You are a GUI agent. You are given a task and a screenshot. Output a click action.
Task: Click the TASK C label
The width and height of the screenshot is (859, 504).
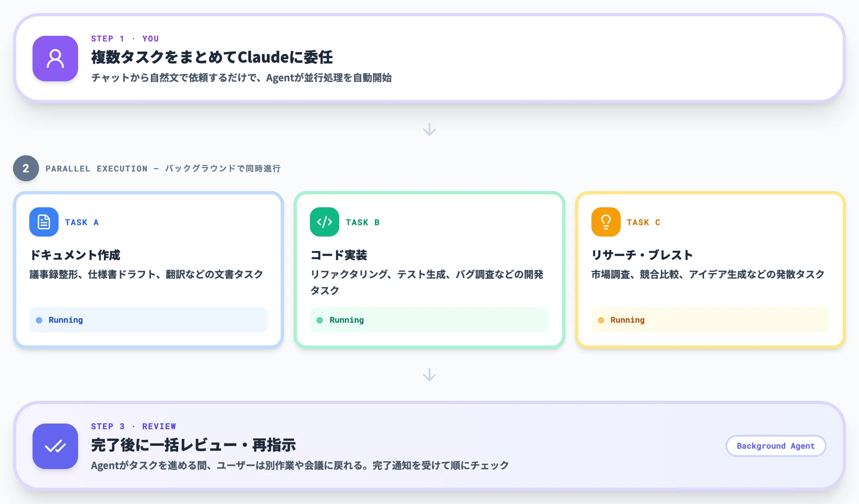[x=643, y=222]
